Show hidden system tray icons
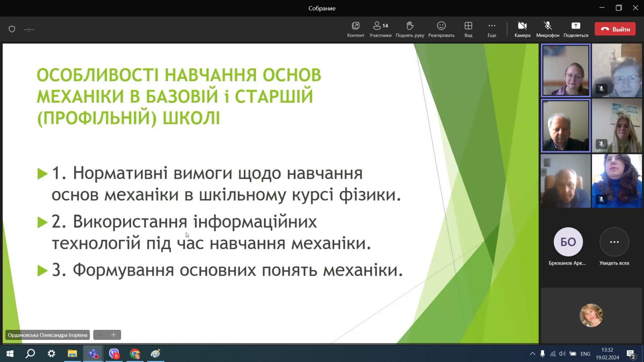 [x=533, y=354]
